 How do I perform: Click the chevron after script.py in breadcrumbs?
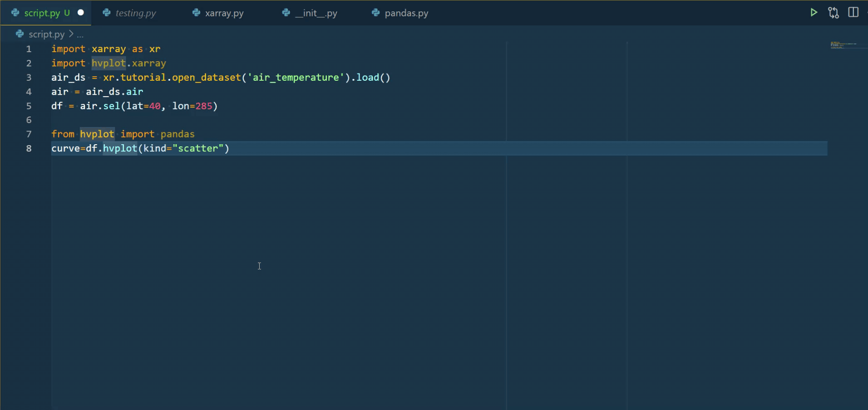[72, 34]
